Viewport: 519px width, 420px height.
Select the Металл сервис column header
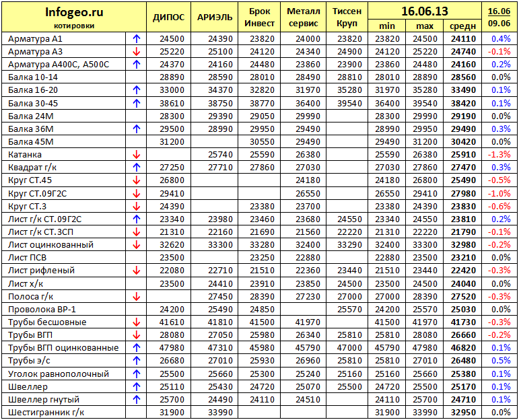(x=303, y=17)
